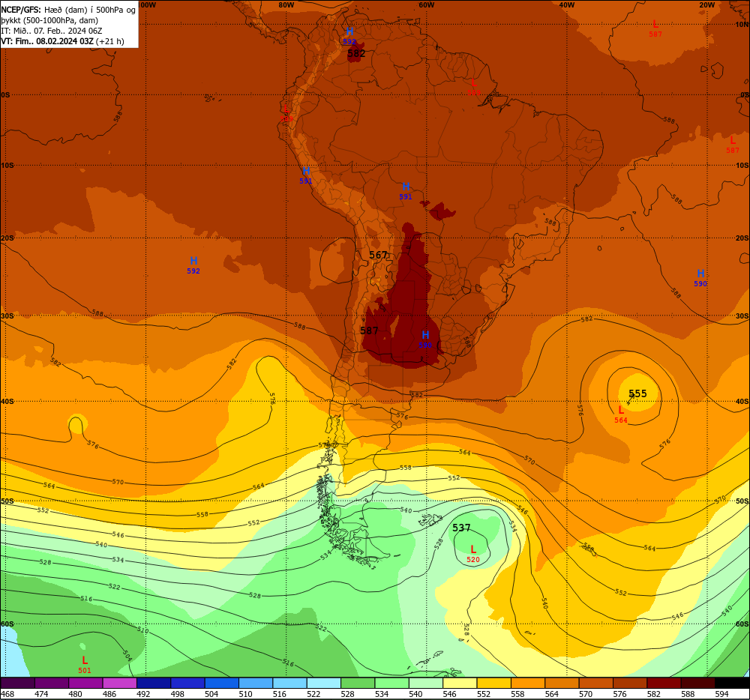Click the pale yellow 546 legend swatch
The image size is (750, 700).
[x=460, y=683]
